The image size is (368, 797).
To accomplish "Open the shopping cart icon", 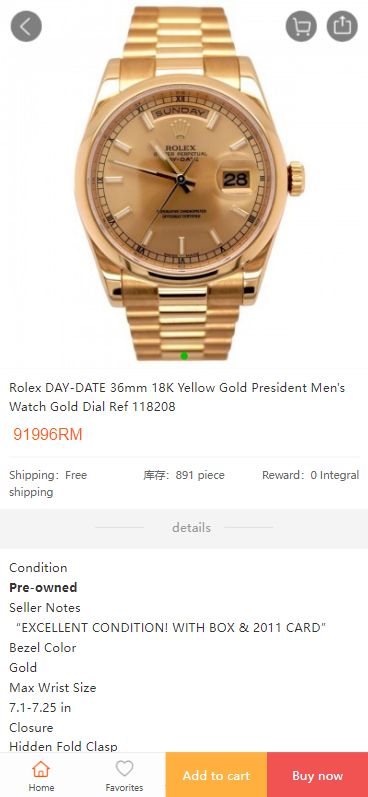I will 301,26.
